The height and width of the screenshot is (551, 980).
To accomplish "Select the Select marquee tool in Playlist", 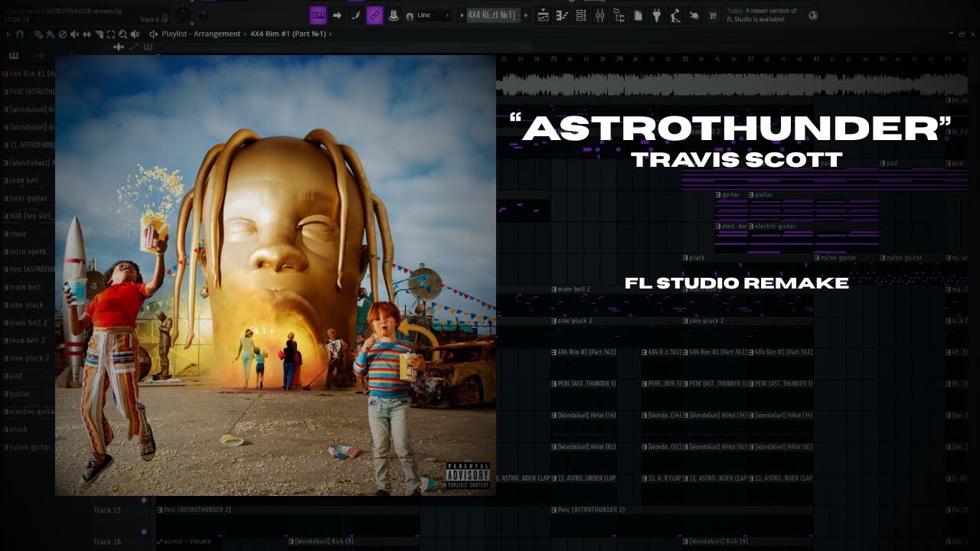I will [x=111, y=34].
